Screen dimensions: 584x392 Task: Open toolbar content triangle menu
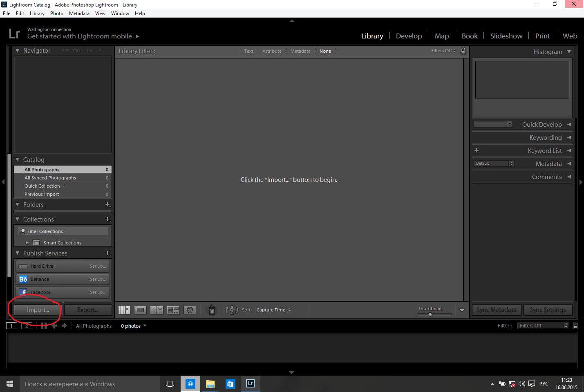(462, 310)
